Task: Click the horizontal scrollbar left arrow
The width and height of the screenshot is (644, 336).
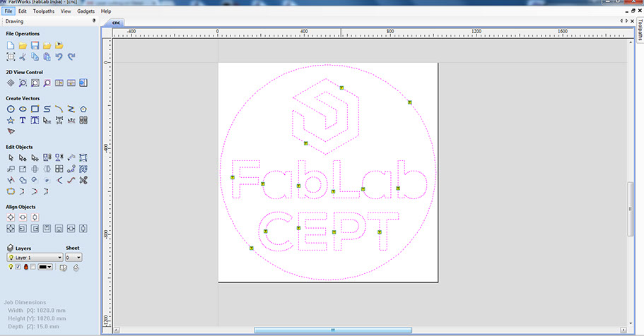Action: 116,330
